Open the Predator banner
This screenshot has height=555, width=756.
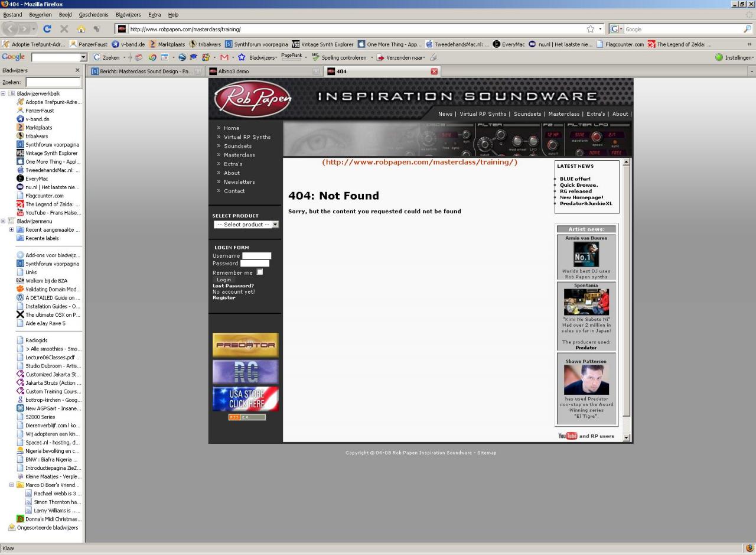click(246, 345)
